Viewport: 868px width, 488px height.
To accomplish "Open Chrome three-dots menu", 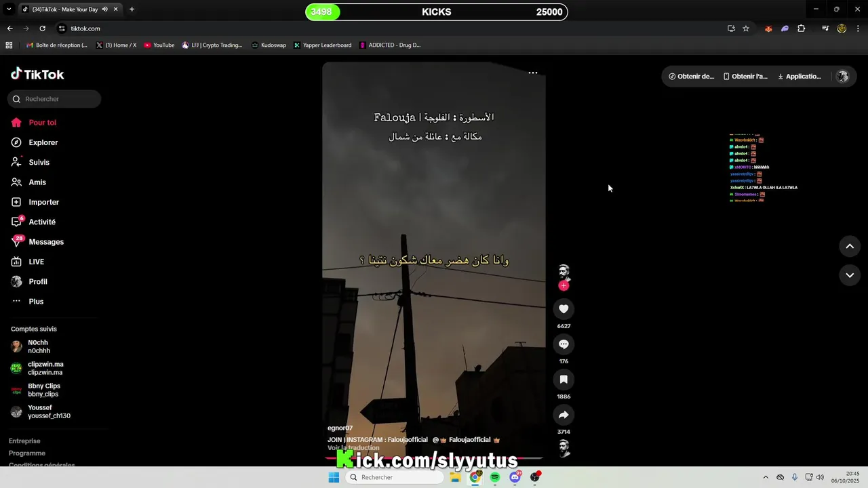I will (859, 28).
